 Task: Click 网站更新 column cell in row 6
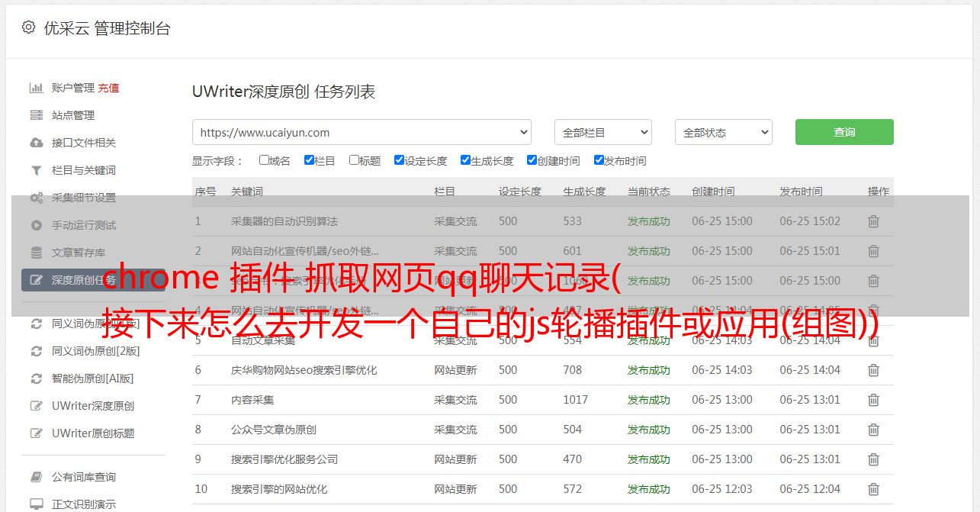pyautogui.click(x=456, y=370)
